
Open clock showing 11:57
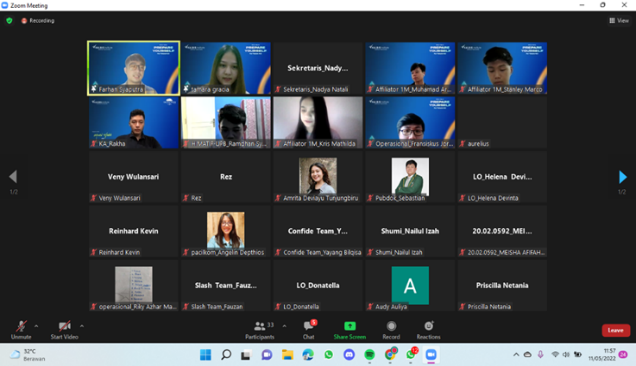(602, 355)
